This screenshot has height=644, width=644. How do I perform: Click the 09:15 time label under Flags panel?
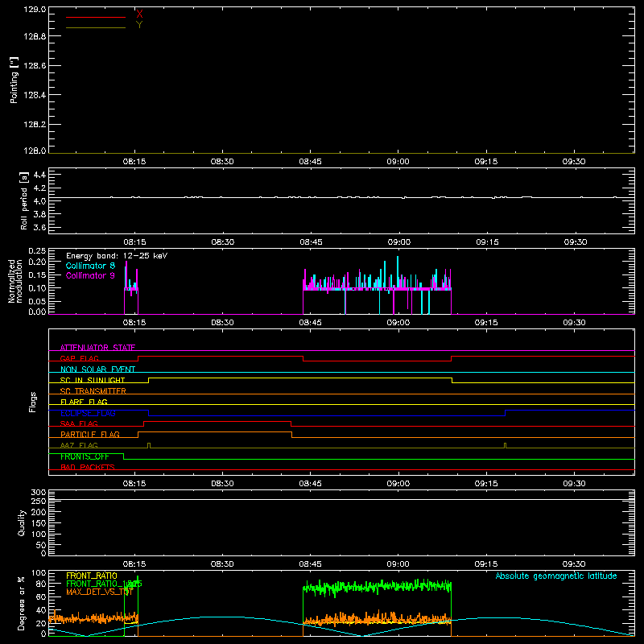pyautogui.click(x=486, y=484)
